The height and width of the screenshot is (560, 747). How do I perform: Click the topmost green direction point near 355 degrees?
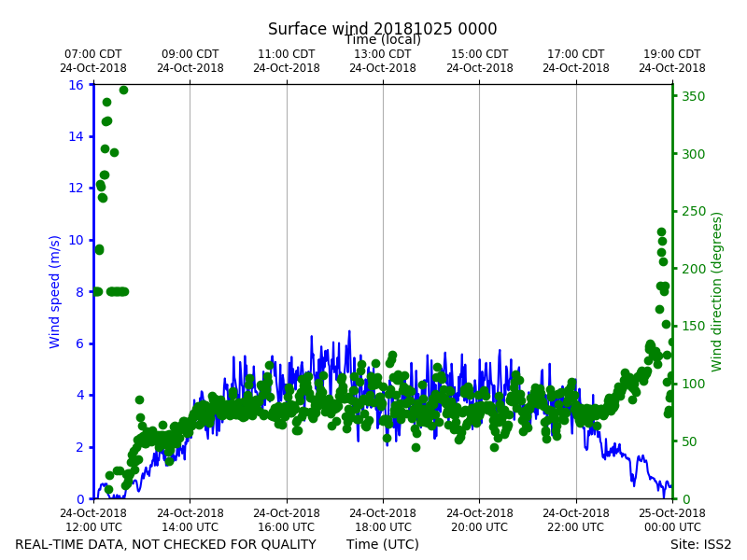[123, 90]
